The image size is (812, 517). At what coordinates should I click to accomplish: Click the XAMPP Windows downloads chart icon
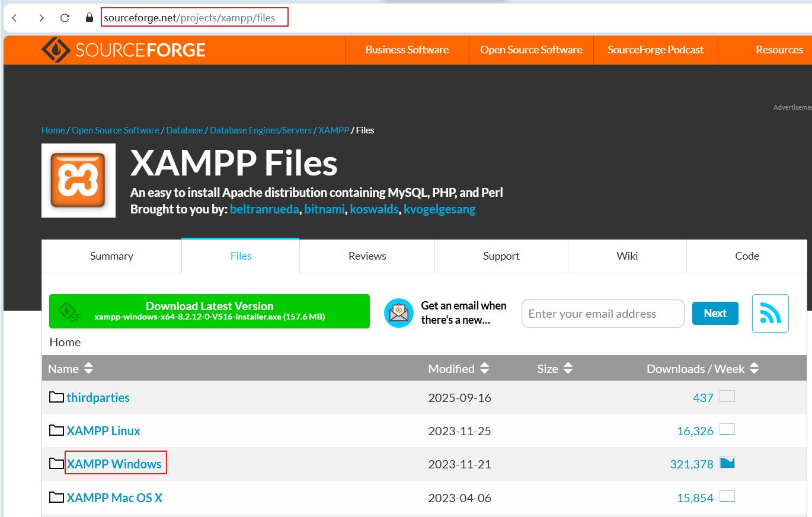[x=727, y=463]
